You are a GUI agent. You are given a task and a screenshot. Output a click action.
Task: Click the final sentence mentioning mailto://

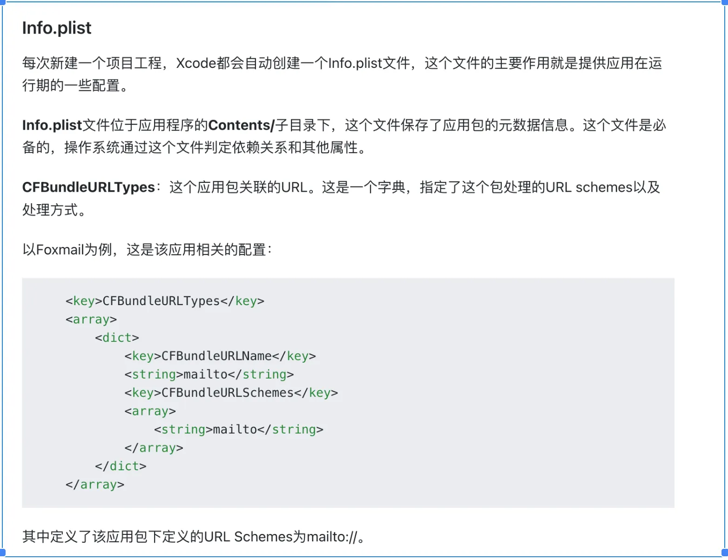click(x=193, y=537)
